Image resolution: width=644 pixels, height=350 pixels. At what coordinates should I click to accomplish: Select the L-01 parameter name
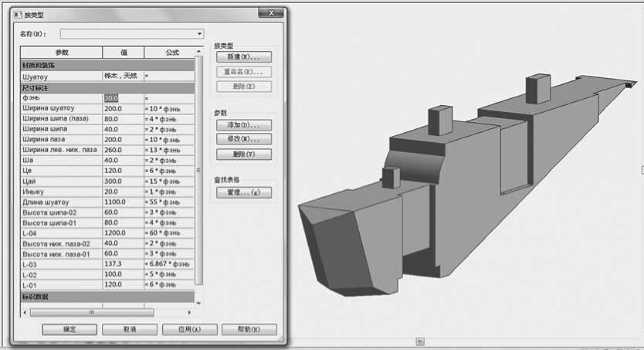(29, 286)
